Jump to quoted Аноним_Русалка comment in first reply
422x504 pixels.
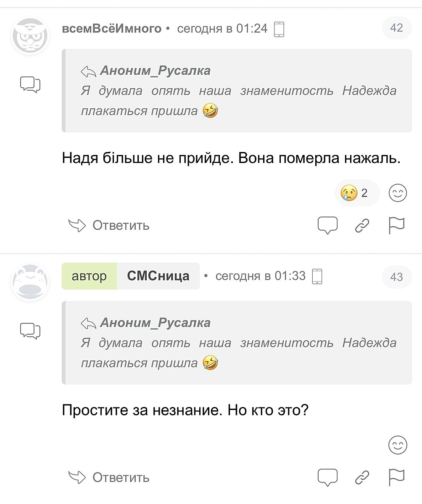(x=155, y=71)
